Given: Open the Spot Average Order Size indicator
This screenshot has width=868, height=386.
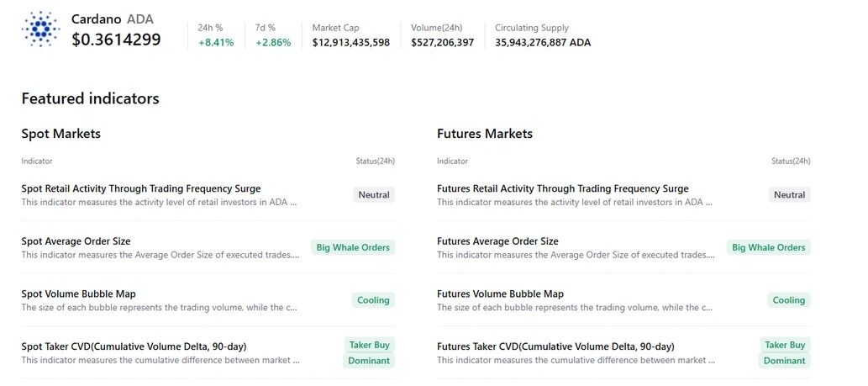Looking at the screenshot, I should pos(76,241).
